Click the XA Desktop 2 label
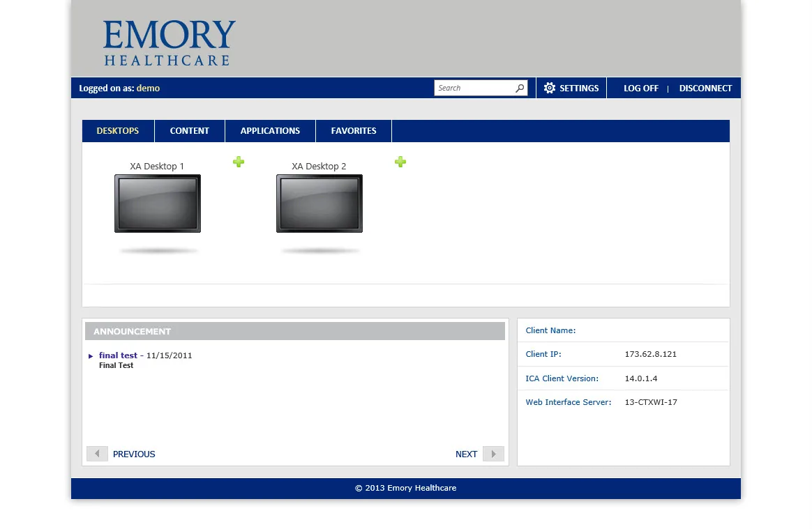The width and height of the screenshot is (812, 529). [319, 166]
